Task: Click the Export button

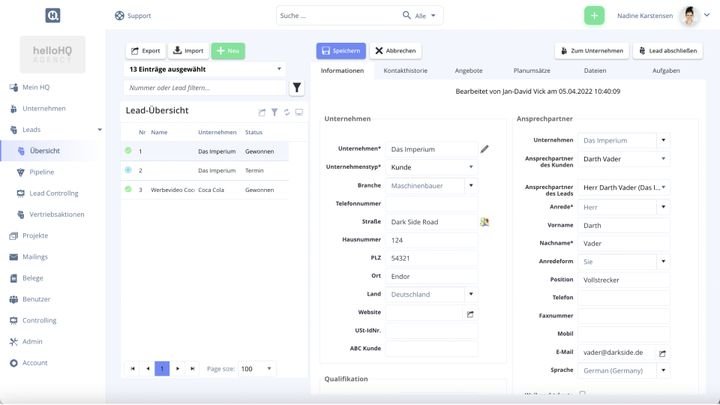Action: (146, 51)
